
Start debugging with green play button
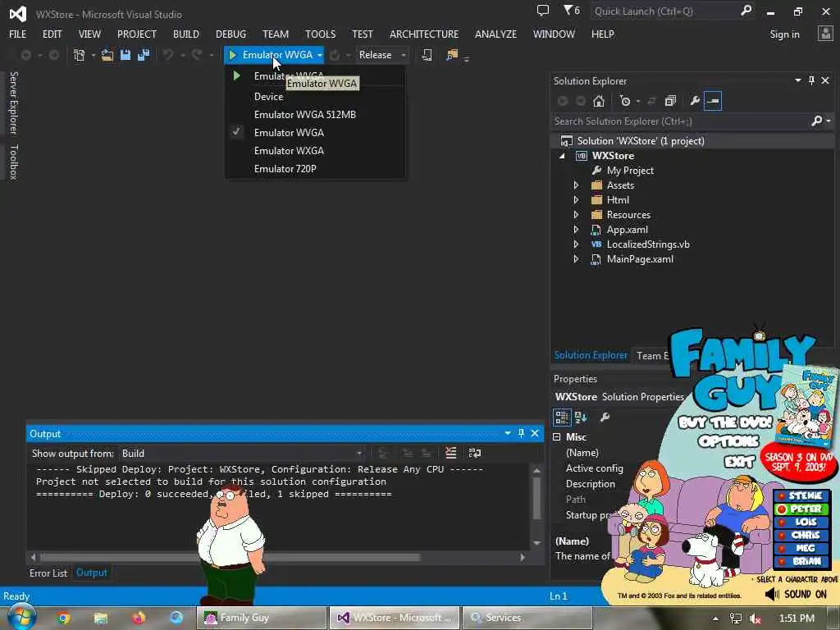232,55
